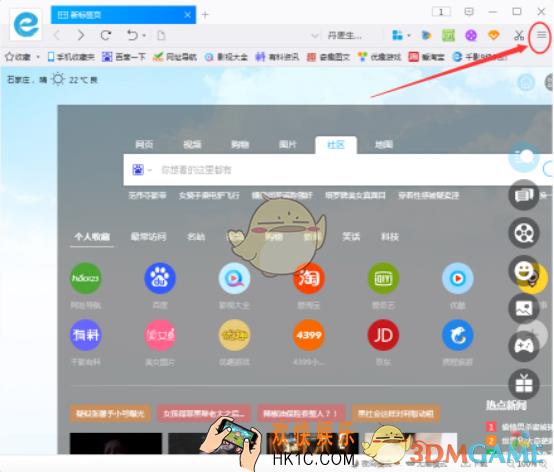Click the gift box sidebar icon
Viewport: 554px width, 472px height.
tap(524, 384)
